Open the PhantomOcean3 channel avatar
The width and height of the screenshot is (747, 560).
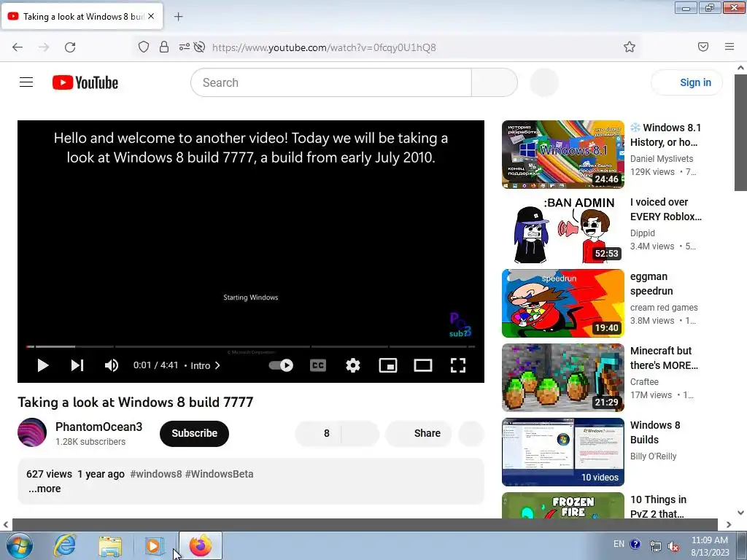[x=32, y=432]
